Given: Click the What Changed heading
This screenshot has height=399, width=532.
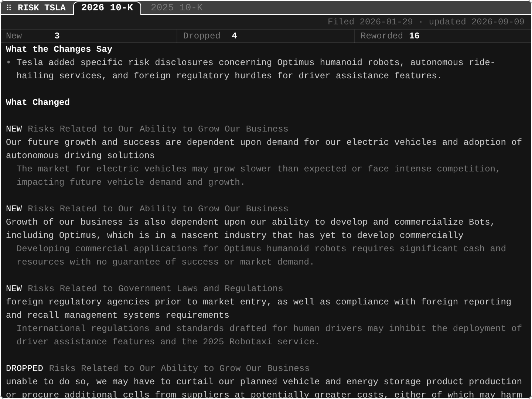Looking at the screenshot, I should (38, 102).
